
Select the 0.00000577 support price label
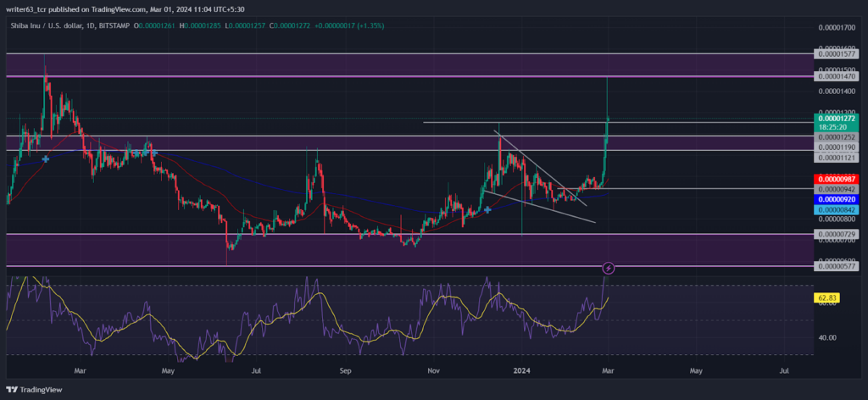tap(835, 266)
